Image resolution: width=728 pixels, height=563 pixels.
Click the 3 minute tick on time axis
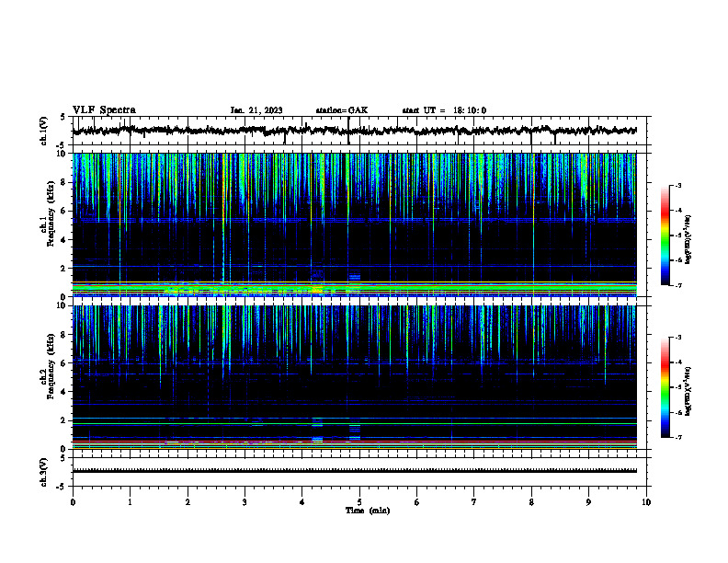coord(245,502)
